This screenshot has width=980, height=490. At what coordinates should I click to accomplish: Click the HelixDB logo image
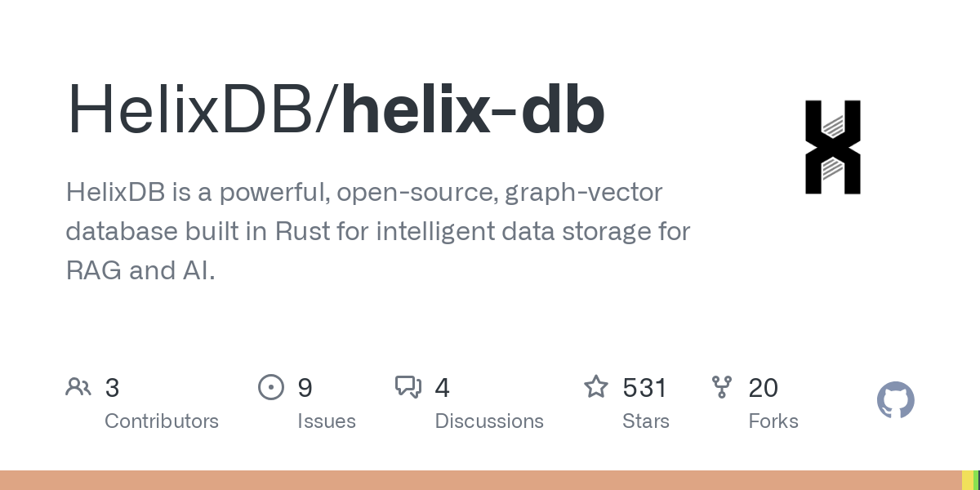pos(833,147)
